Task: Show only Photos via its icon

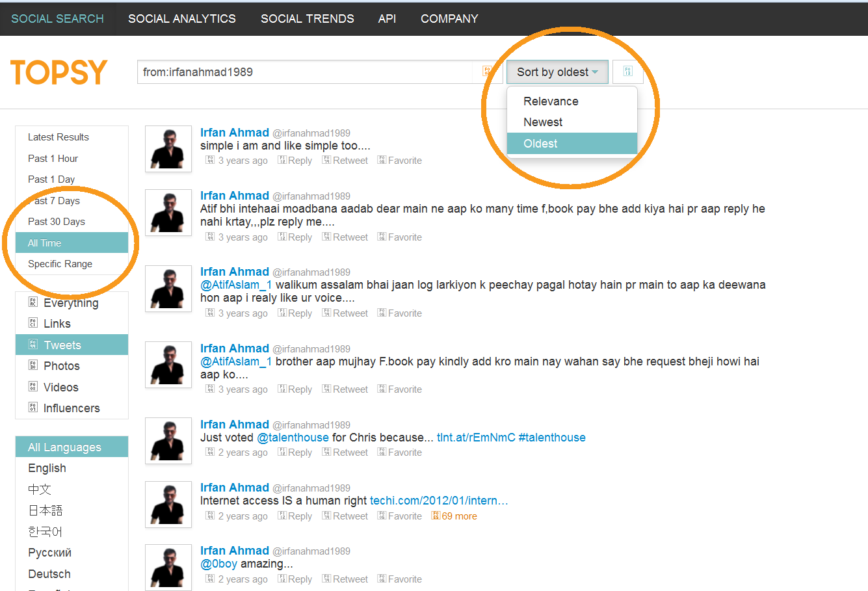Action: click(x=33, y=365)
